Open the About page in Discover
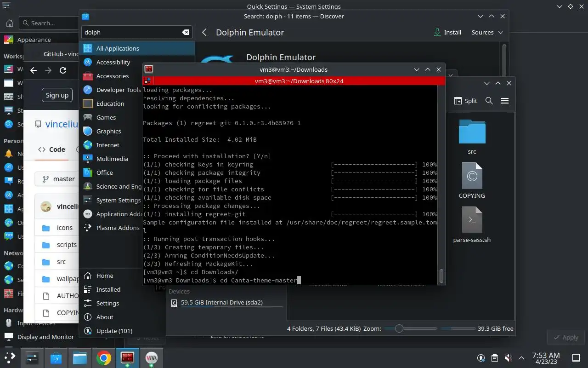The width and height of the screenshot is (588, 368). coord(105,317)
